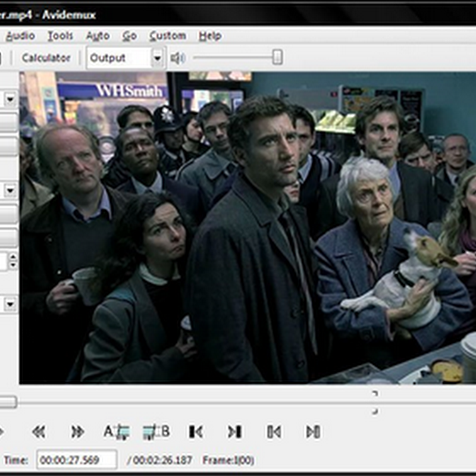
Task: Click the volume slider handle
Action: (x=277, y=57)
